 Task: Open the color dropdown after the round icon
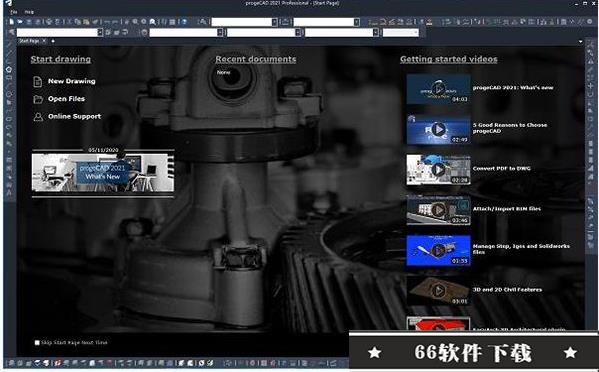point(220,32)
